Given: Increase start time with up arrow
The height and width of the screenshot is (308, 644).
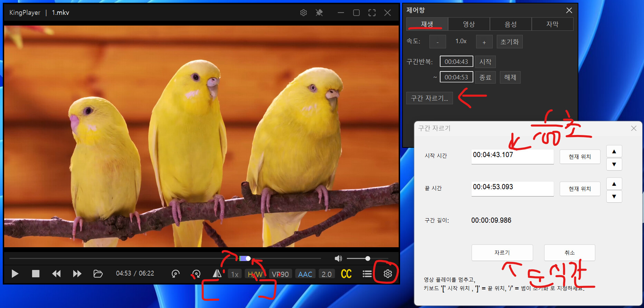Looking at the screenshot, I should (x=614, y=151).
